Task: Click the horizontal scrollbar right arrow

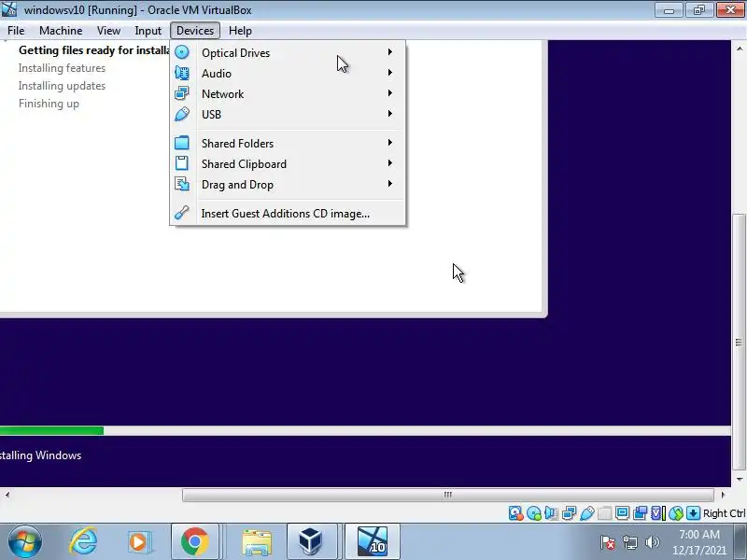Action: tap(723, 495)
